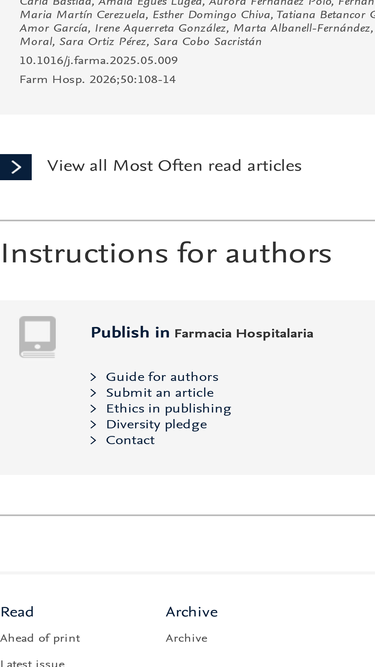This screenshot has width=375, height=667.
Task: Click the gray tablet publish icon
Action: [x=37, y=337]
